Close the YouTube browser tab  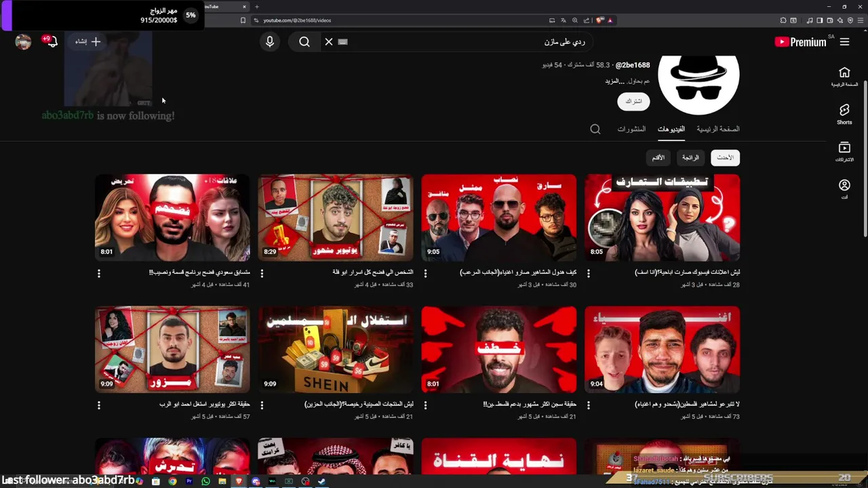click(x=243, y=7)
